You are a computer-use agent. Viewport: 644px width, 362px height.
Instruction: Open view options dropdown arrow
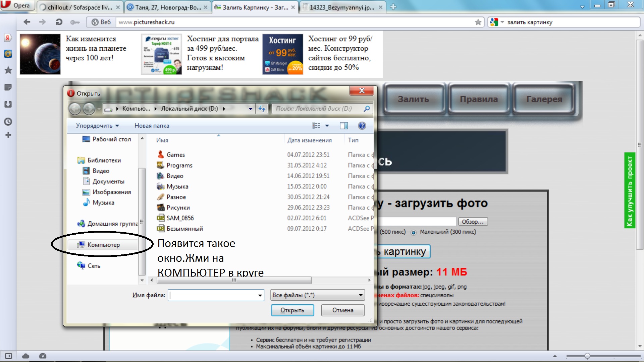327,126
